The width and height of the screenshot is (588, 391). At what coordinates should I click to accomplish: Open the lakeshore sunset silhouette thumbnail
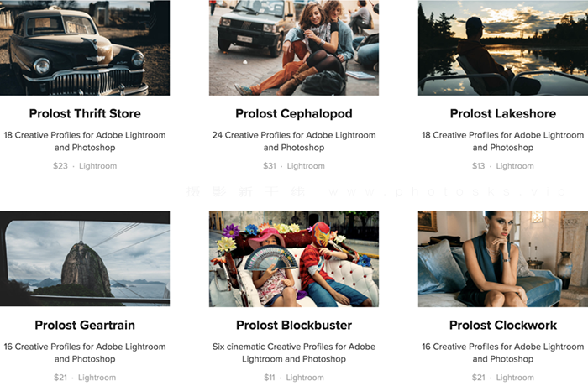pos(503,48)
